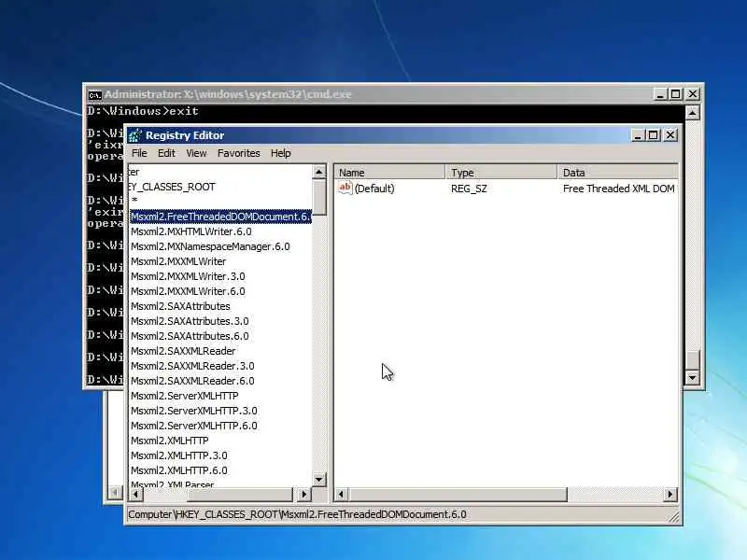Click the cmd window scroll down arrow
The width and height of the screenshot is (747, 560).
coord(692,378)
